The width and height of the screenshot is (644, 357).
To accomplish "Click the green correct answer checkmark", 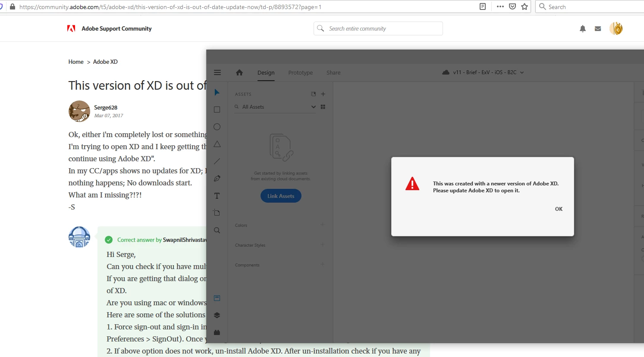I will 109,240.
